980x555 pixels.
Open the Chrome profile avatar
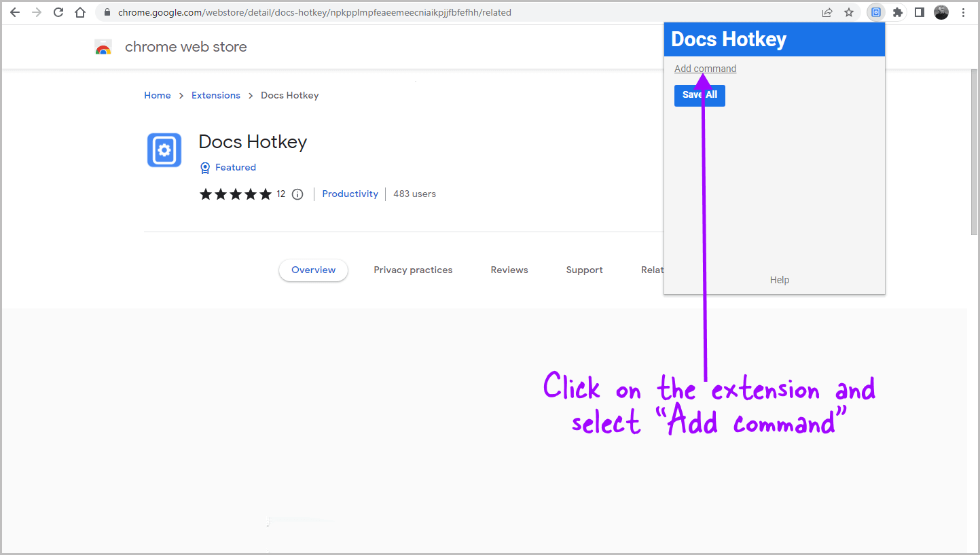coord(941,12)
